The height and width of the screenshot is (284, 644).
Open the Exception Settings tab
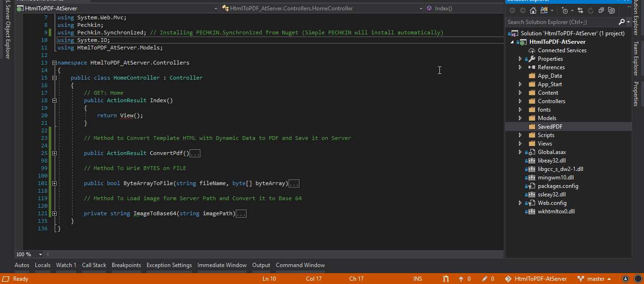[169, 265]
